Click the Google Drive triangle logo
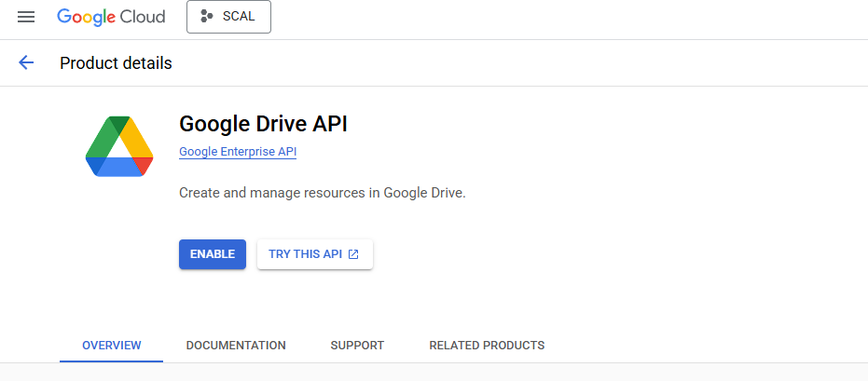 click(x=119, y=147)
